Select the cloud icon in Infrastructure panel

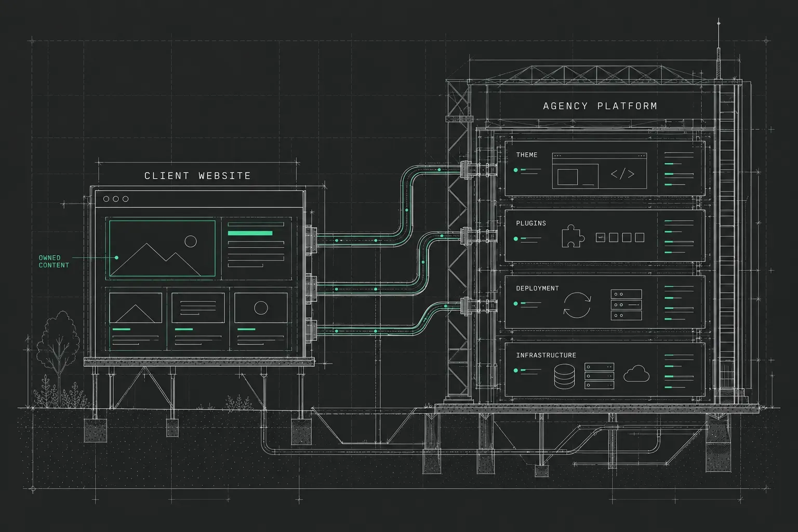(x=636, y=374)
